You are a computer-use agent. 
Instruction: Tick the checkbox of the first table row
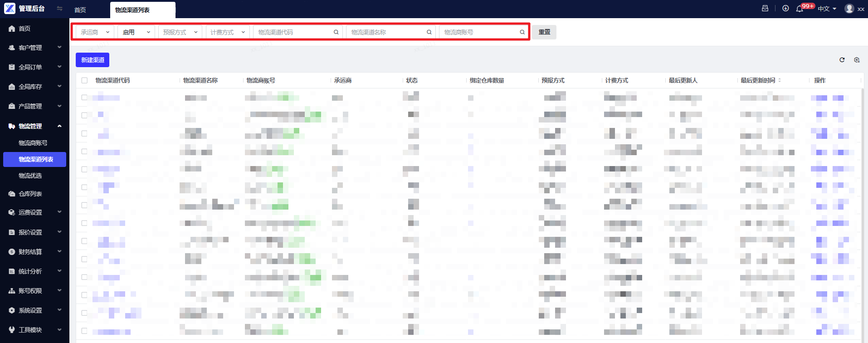pyautogui.click(x=84, y=98)
